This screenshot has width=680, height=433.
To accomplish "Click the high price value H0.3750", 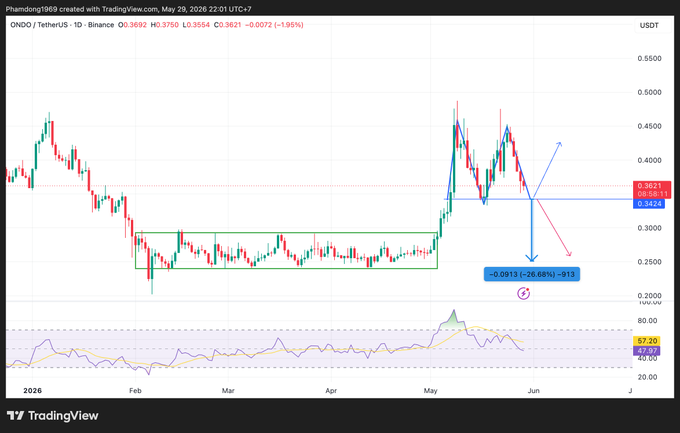I will coord(164,25).
